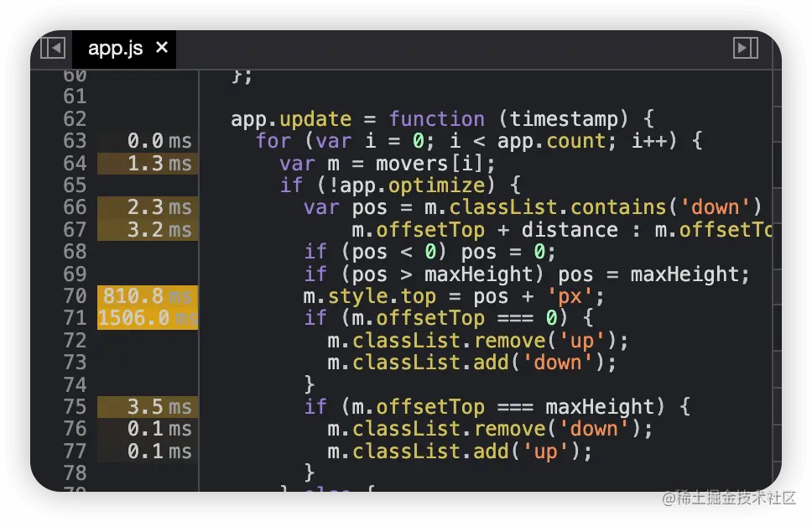Click the 0.1 ms timing on line 77
The width and height of the screenshot is (812, 522).
[x=148, y=452]
